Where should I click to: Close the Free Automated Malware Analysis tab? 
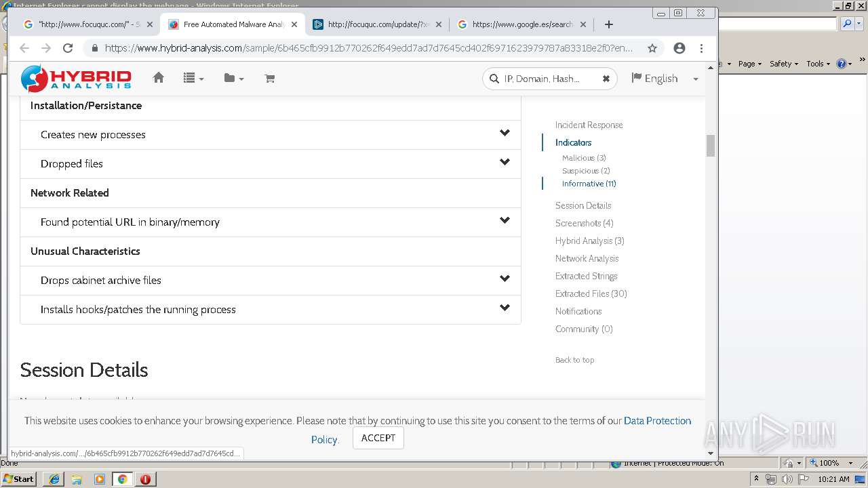click(x=294, y=24)
